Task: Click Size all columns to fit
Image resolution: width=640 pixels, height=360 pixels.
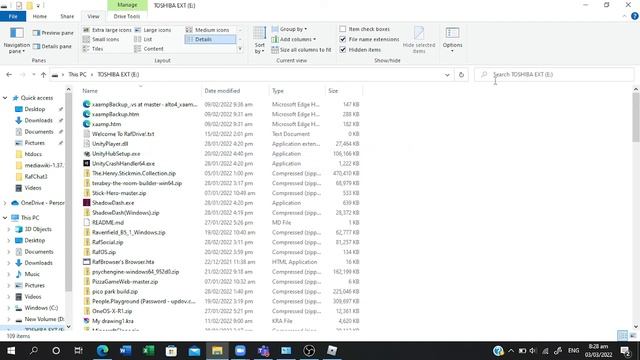Action: pos(301,50)
